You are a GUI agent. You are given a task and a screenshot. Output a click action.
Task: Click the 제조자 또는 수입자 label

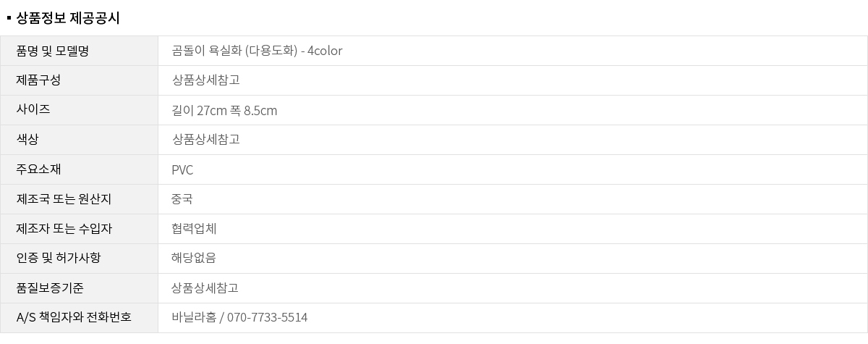(64, 229)
